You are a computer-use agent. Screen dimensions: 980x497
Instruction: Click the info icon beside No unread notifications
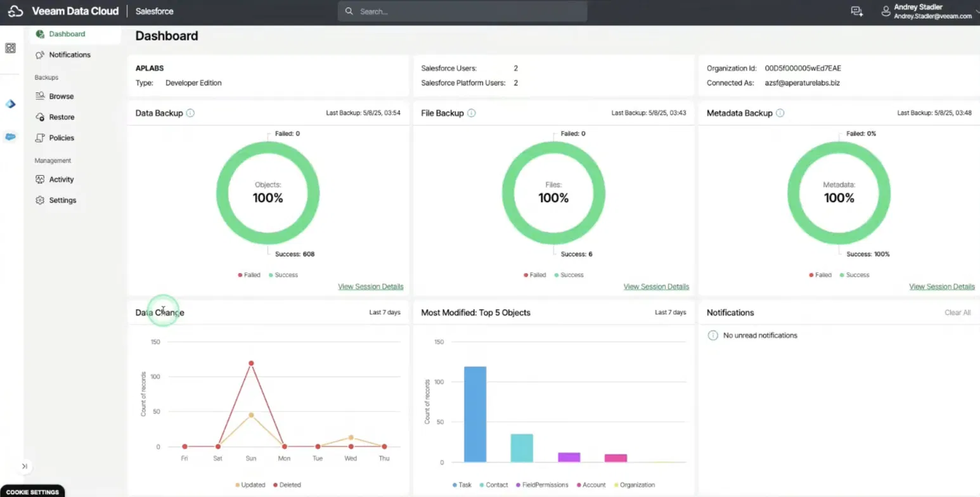pos(712,335)
